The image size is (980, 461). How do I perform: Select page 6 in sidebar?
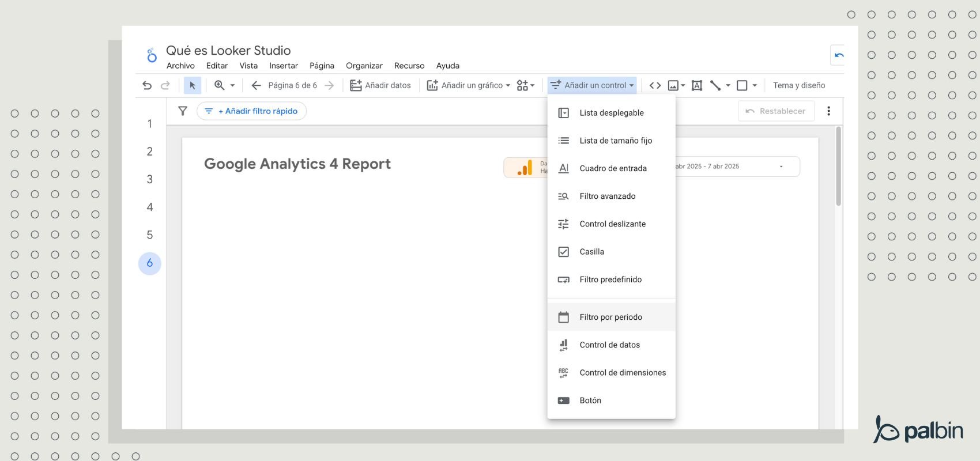coord(150,263)
